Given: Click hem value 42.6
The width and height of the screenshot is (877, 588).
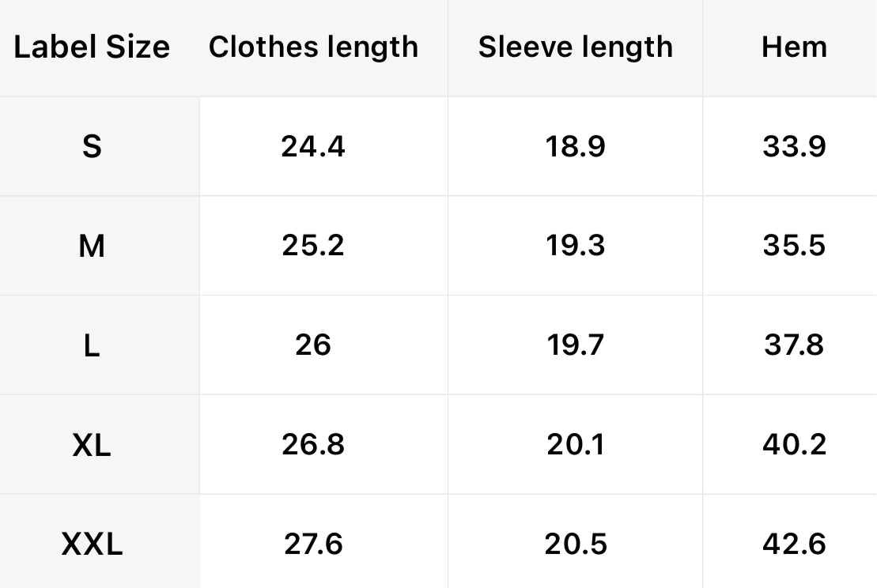Looking at the screenshot, I should pos(794,544).
